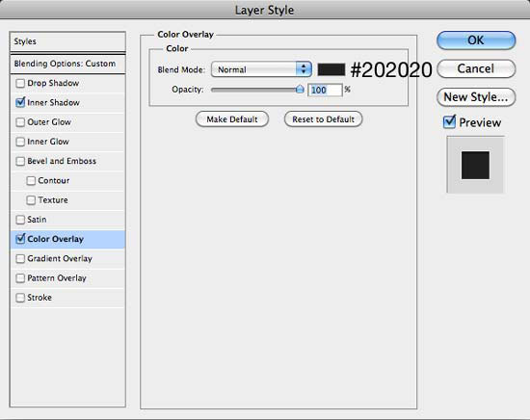Turn on the Inner Glow checkbox
The width and height of the screenshot is (530, 420).
pyautogui.click(x=20, y=142)
